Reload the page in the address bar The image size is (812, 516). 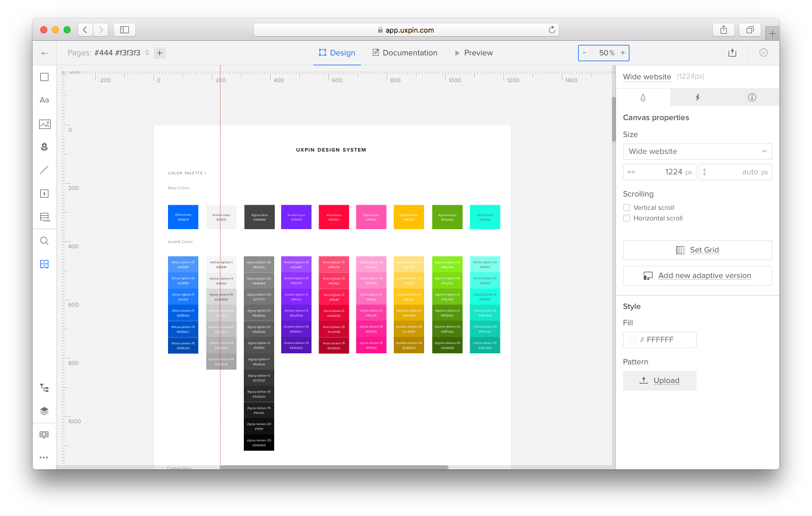point(552,30)
